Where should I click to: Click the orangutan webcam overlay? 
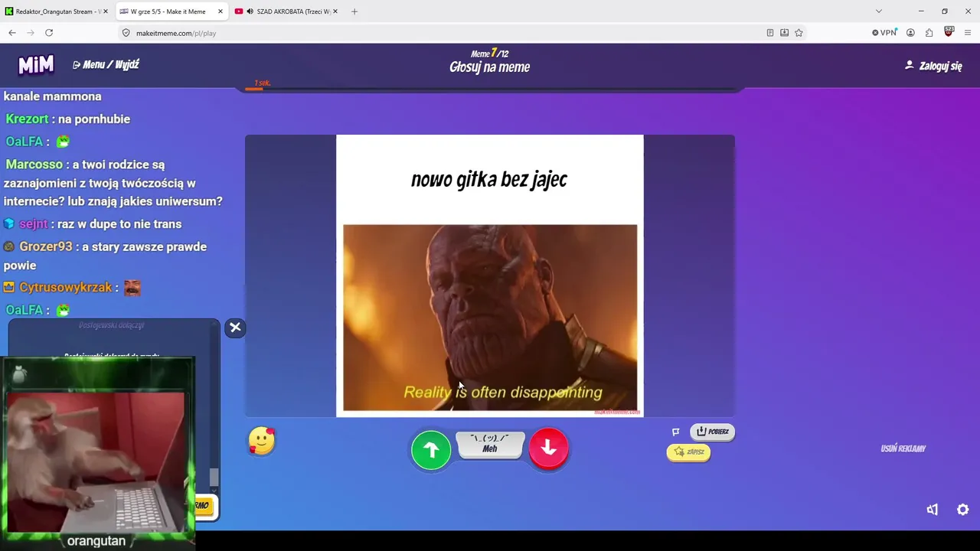point(97,452)
